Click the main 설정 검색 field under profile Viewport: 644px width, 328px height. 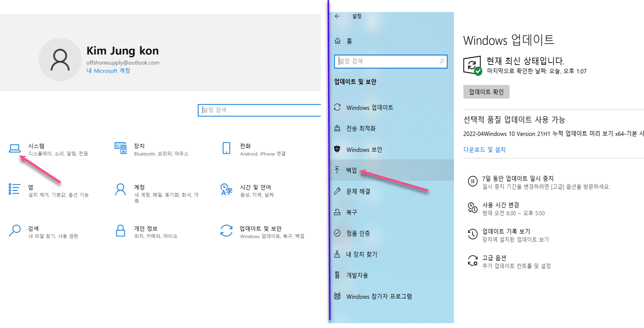pos(259,110)
